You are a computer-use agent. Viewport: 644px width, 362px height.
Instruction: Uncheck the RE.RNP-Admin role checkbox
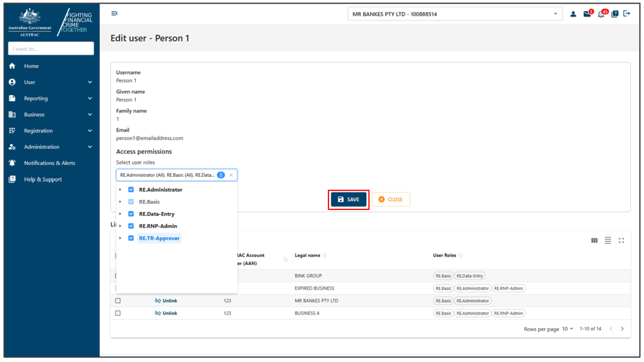pos(131,225)
